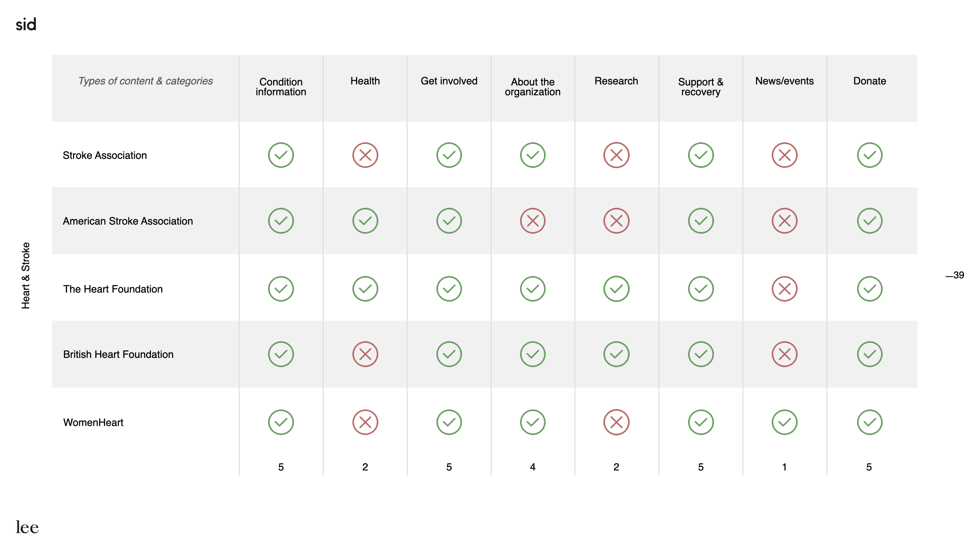Click WomenHeart's Condition information check icon

pos(281,422)
